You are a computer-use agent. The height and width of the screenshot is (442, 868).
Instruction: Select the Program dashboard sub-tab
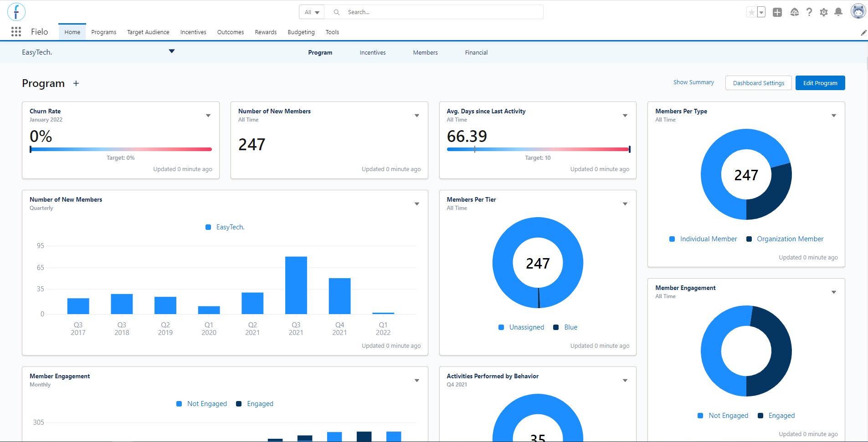320,52
